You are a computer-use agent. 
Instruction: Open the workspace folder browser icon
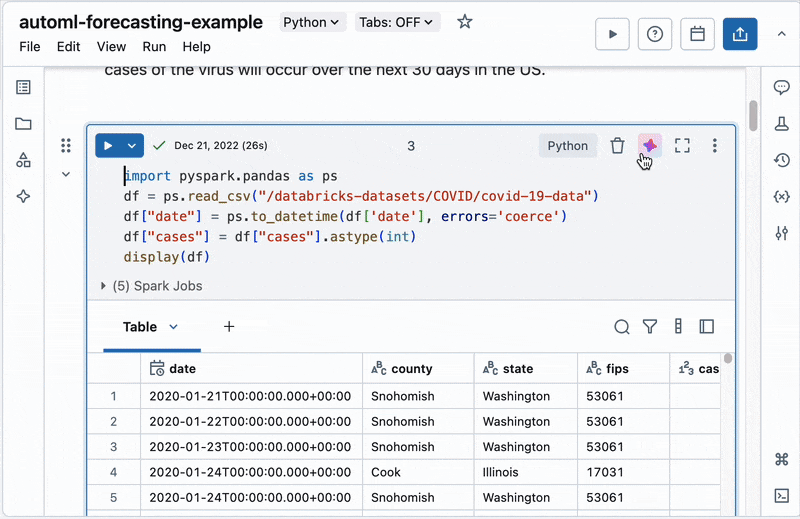point(23,124)
